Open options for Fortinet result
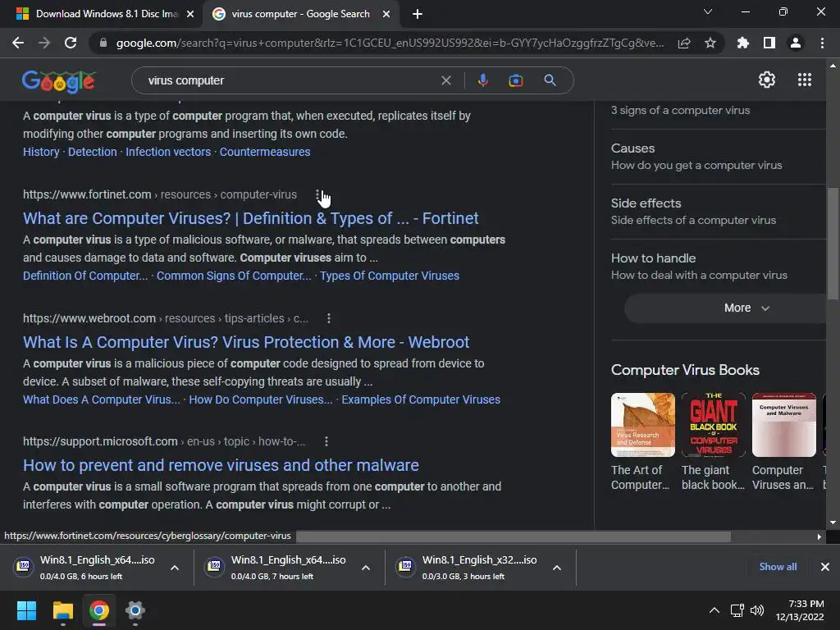840x630 pixels. click(x=317, y=194)
